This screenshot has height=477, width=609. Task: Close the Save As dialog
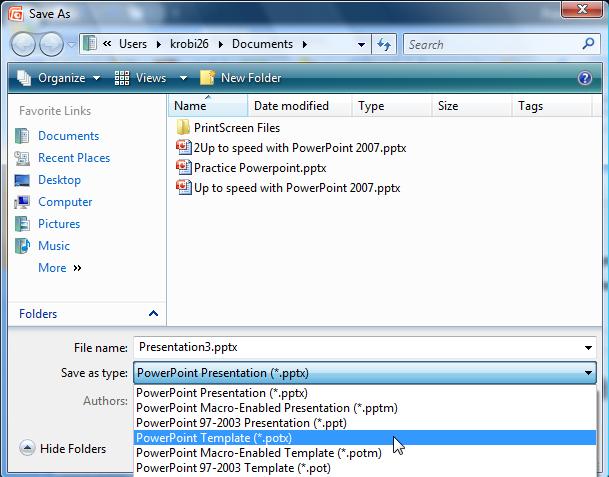pos(581,9)
